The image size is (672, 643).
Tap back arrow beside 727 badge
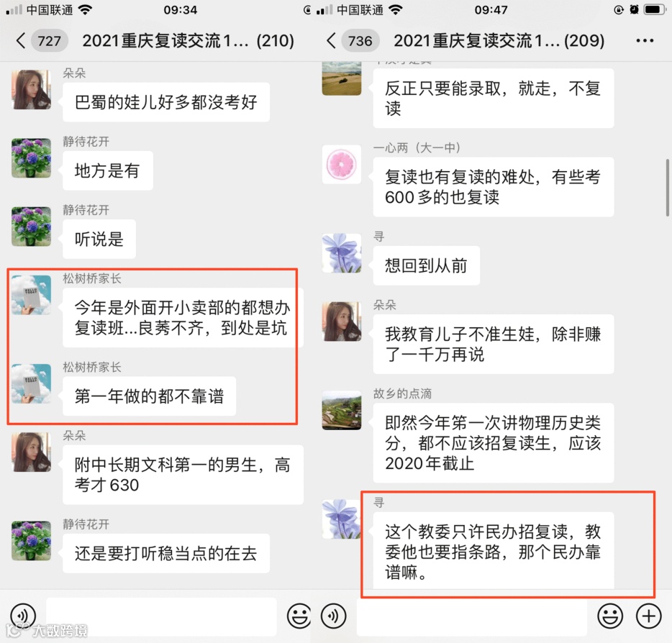click(21, 41)
